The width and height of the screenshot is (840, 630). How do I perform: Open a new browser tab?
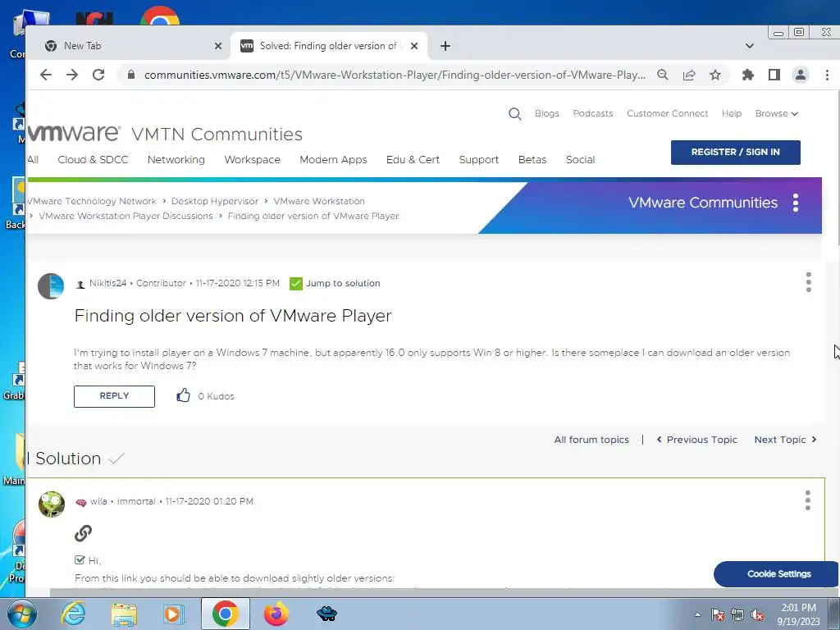pos(445,46)
